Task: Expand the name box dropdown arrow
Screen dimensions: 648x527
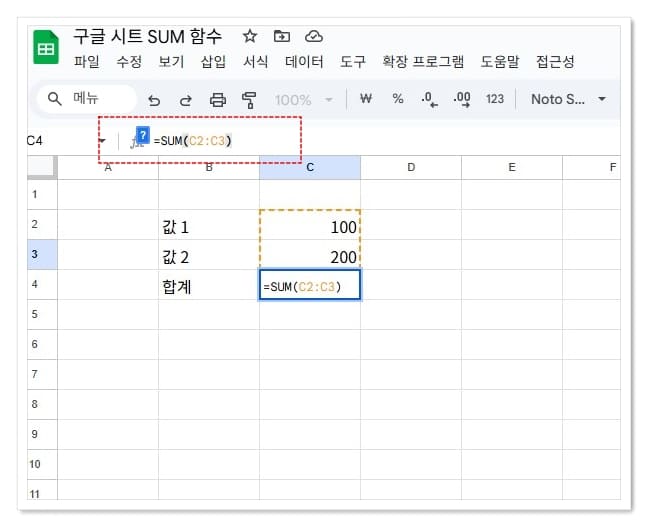Action: pyautogui.click(x=102, y=141)
